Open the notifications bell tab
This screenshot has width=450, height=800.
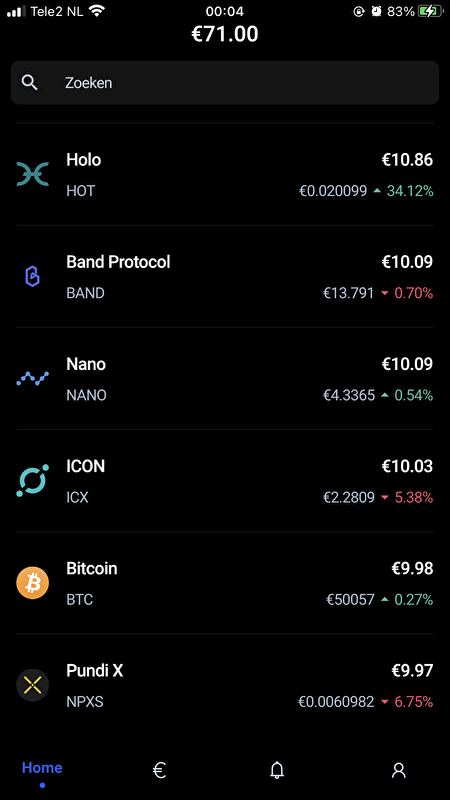click(277, 770)
